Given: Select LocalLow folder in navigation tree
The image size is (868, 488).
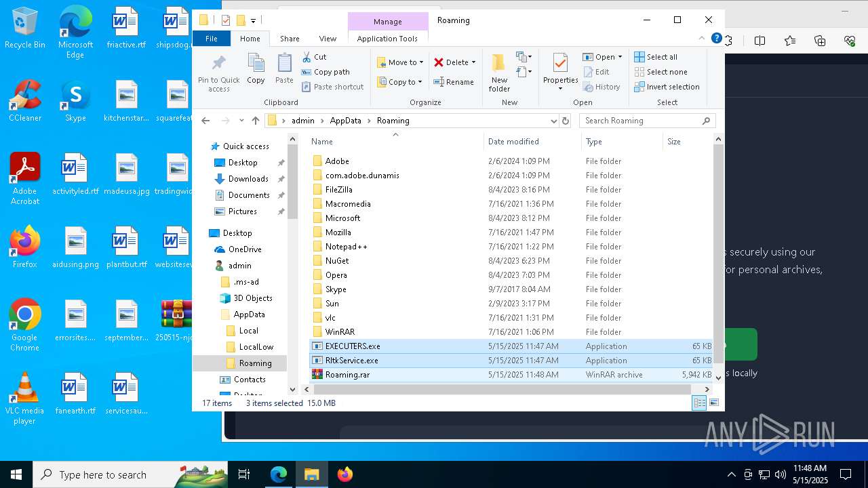Looking at the screenshot, I should click(256, 347).
